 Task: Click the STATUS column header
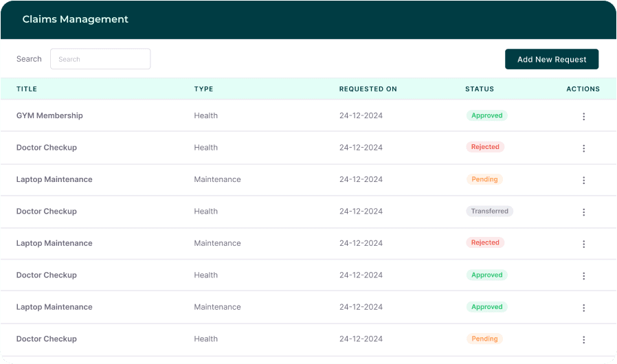pos(479,89)
